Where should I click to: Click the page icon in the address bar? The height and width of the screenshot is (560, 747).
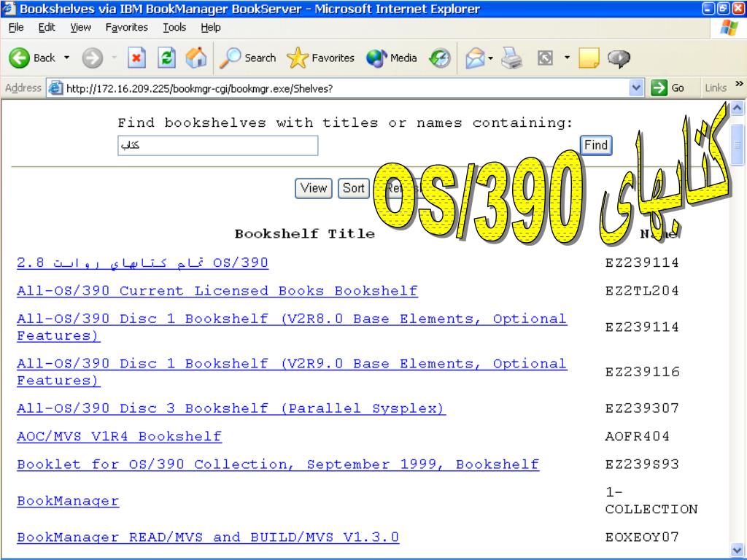point(55,88)
